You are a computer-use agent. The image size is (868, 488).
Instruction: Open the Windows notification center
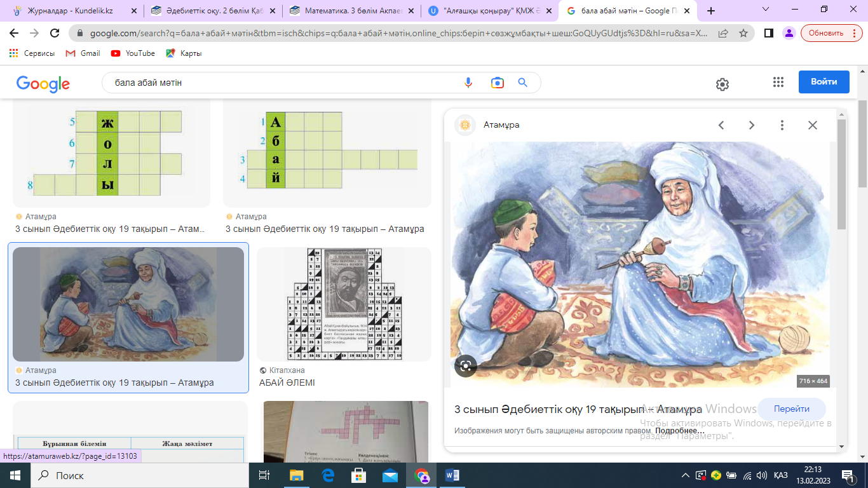847,475
